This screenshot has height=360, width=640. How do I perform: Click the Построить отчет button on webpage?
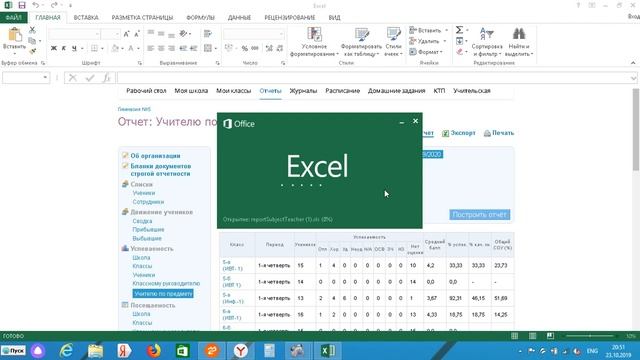point(480,214)
